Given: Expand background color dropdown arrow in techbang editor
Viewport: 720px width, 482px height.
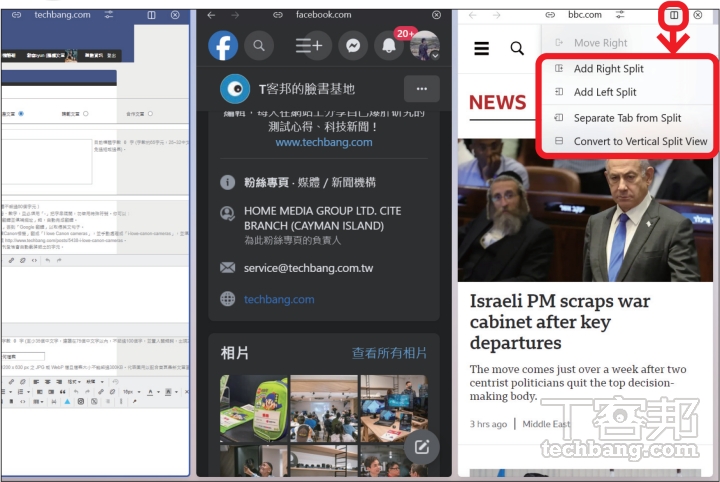Looking at the screenshot, I should pyautogui.click(x=176, y=392).
